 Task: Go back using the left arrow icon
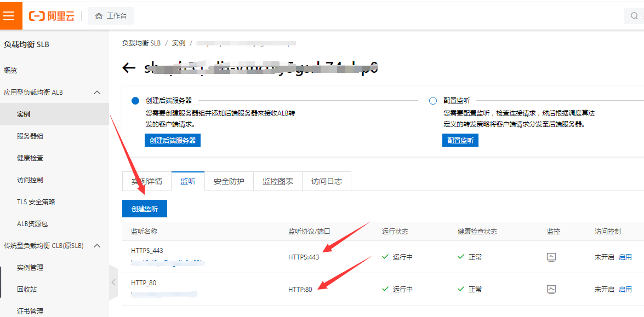click(129, 68)
